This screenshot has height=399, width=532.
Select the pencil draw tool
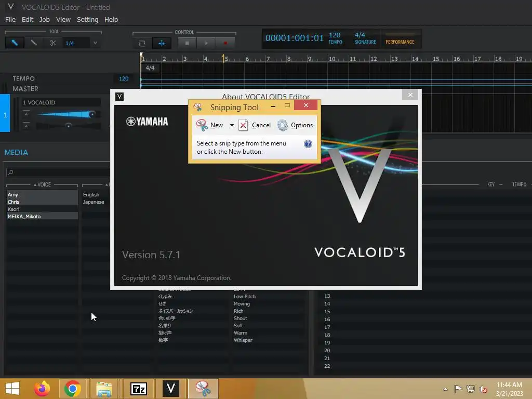point(34,43)
